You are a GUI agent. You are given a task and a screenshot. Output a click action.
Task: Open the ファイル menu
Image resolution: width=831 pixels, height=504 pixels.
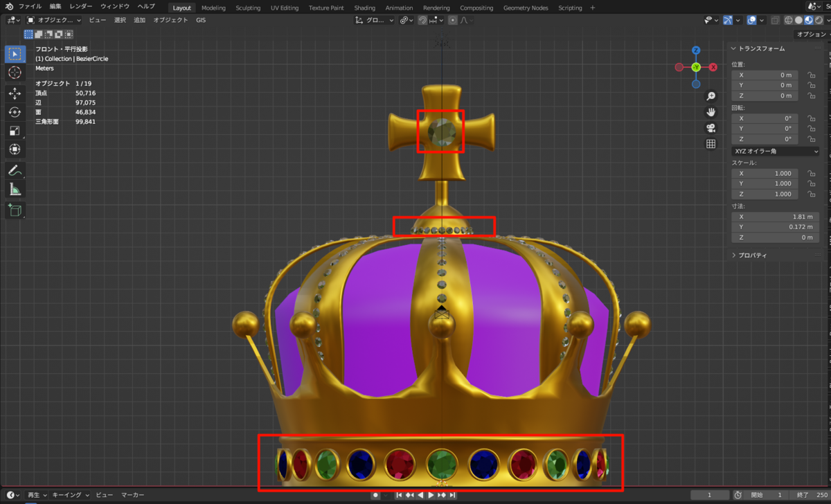[x=30, y=7]
